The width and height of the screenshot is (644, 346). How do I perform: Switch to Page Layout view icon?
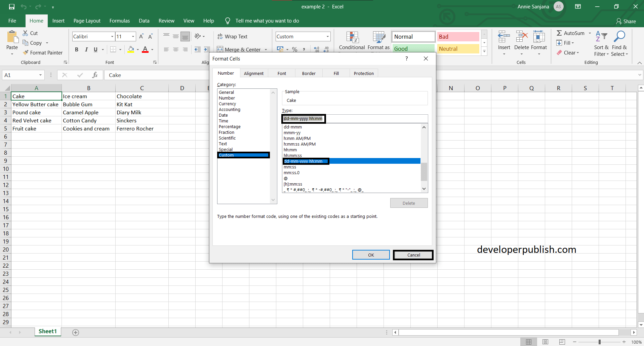[x=545, y=342]
